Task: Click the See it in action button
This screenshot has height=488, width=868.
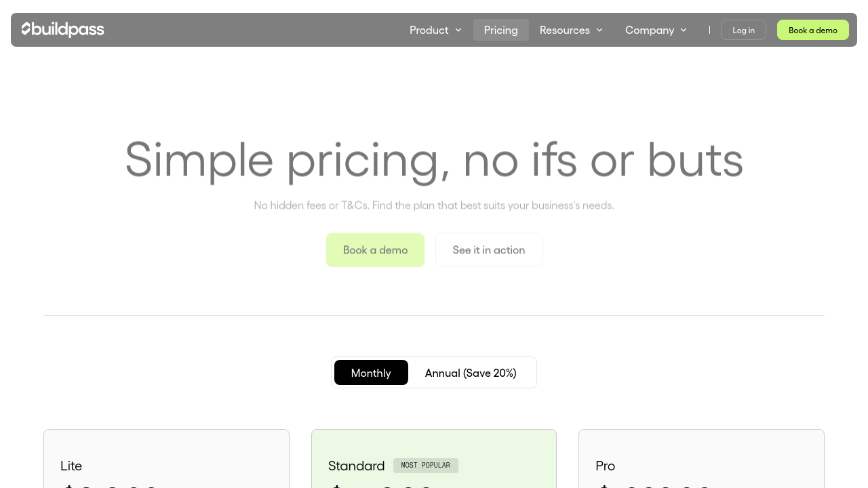Action: (488, 249)
